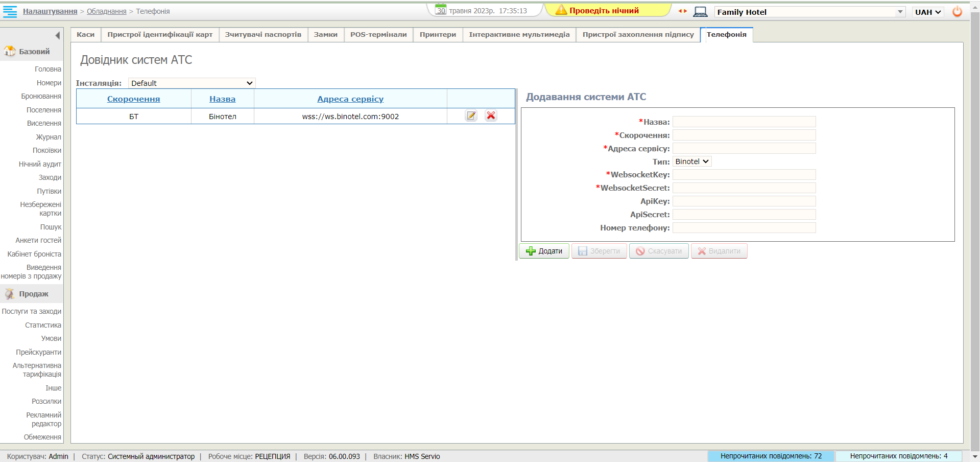Switch to the Принтери tab
The width and height of the screenshot is (980, 462).
(438, 35)
